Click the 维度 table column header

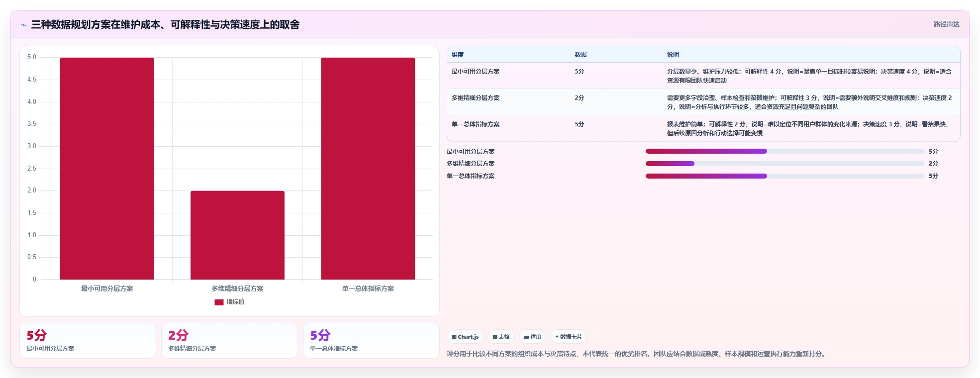(458, 55)
